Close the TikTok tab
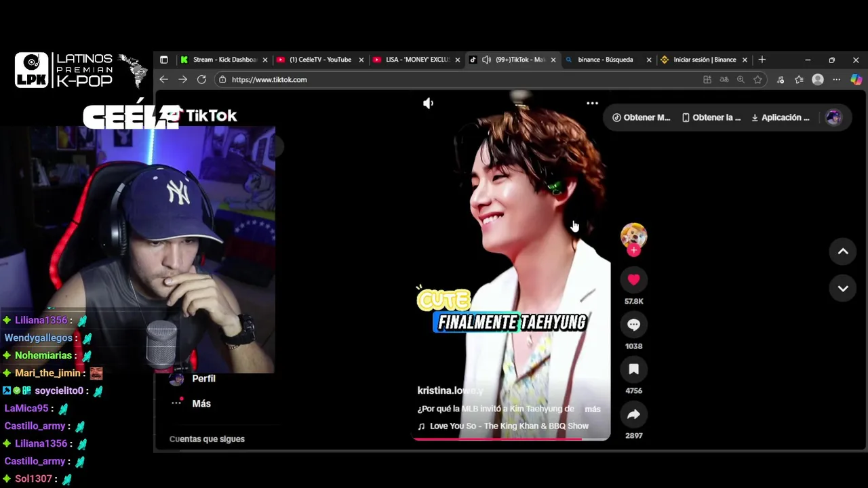The width and height of the screenshot is (868, 488). click(553, 60)
